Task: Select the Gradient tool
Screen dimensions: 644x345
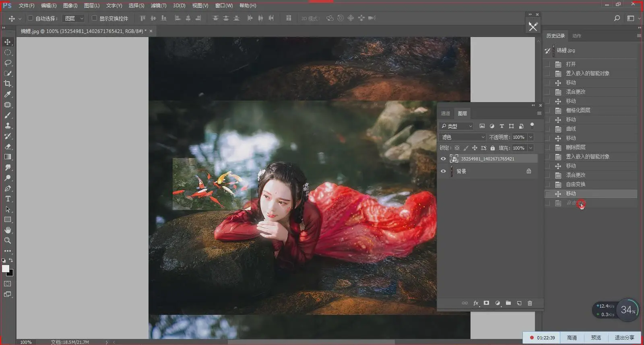Action: click(8, 157)
